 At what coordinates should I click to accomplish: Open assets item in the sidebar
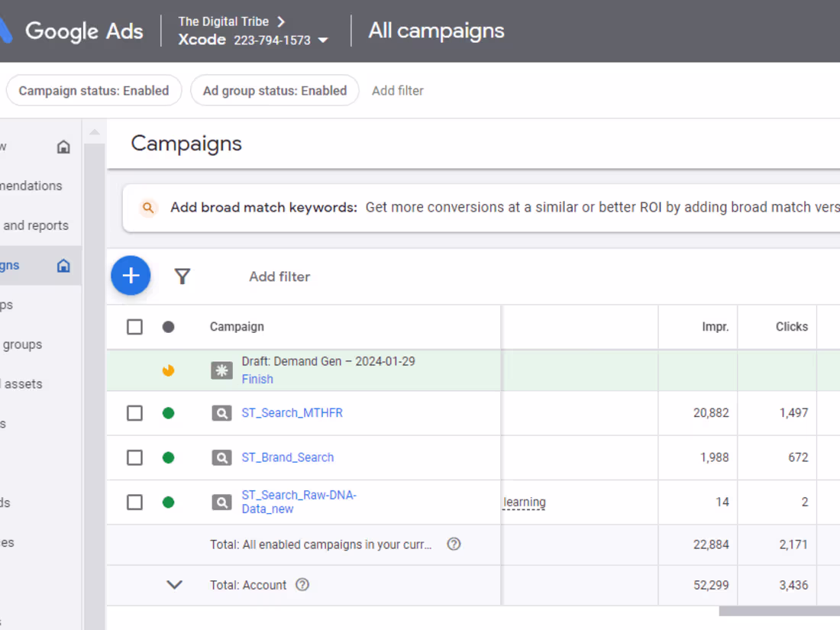(23, 384)
